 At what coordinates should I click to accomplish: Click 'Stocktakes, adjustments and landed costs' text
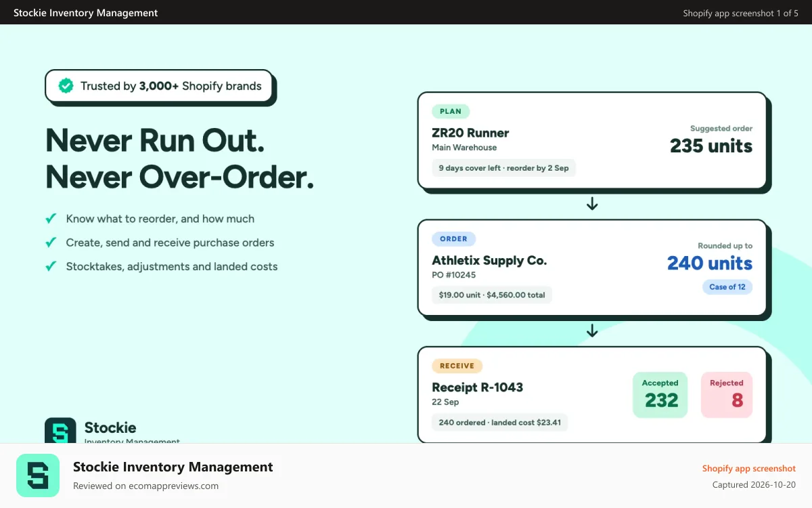(172, 266)
